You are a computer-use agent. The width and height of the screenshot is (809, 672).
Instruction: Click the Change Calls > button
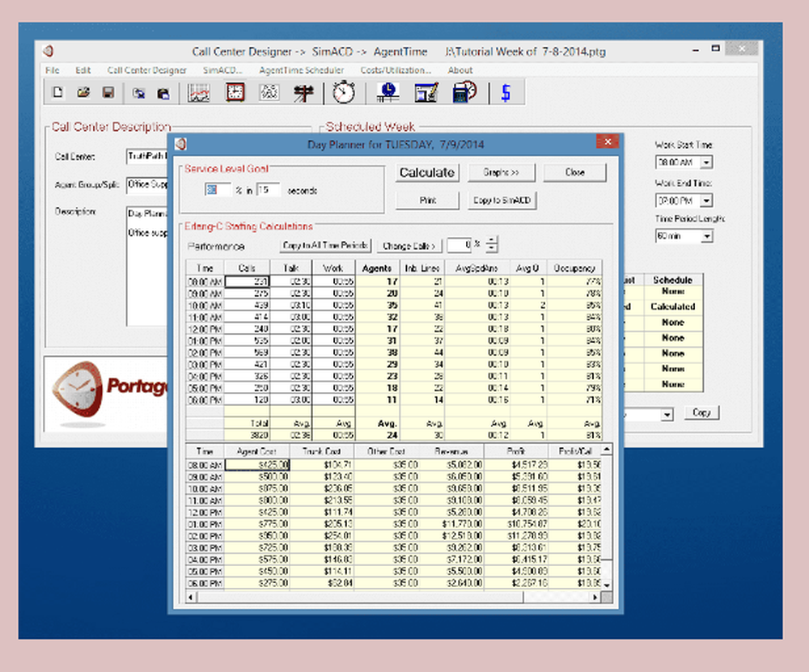pyautogui.click(x=409, y=246)
